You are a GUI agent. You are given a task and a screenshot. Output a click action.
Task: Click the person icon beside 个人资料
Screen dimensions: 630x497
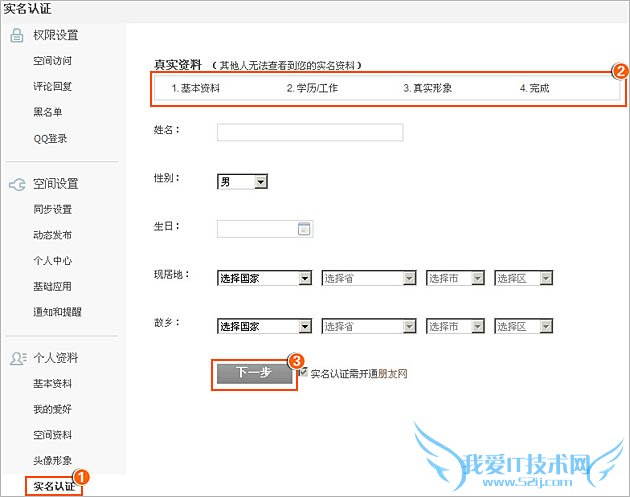click(x=18, y=358)
